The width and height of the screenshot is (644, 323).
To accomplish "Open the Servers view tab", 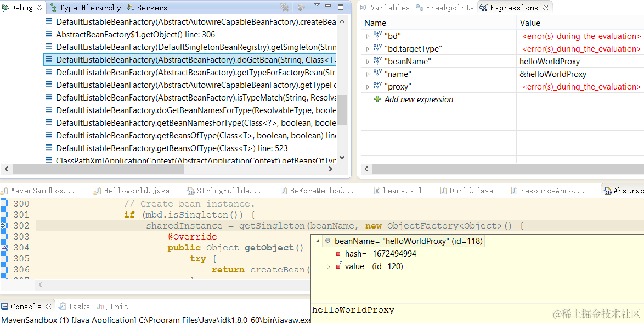I will point(147,7).
